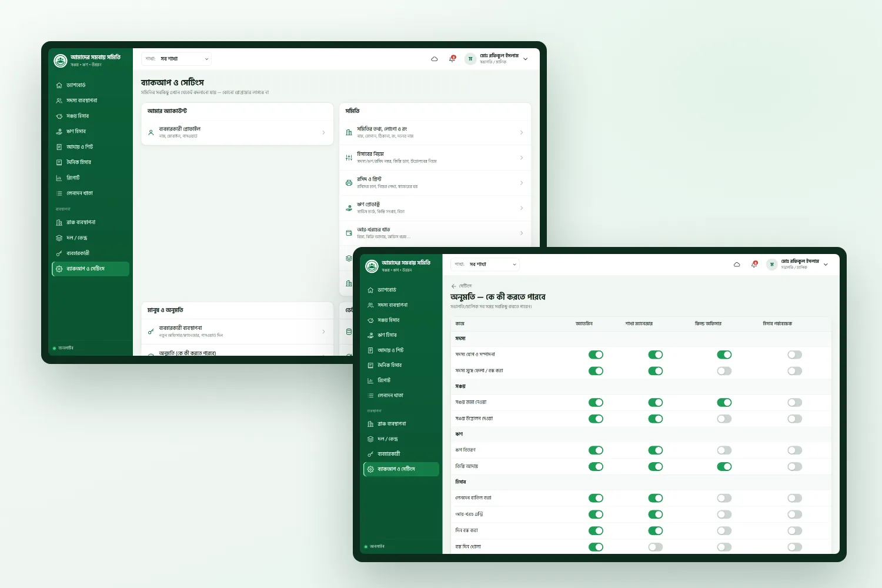This screenshot has width=882, height=588.
Task: Open শাখা branch dropdown in front Permissions window
Action: pos(485,265)
